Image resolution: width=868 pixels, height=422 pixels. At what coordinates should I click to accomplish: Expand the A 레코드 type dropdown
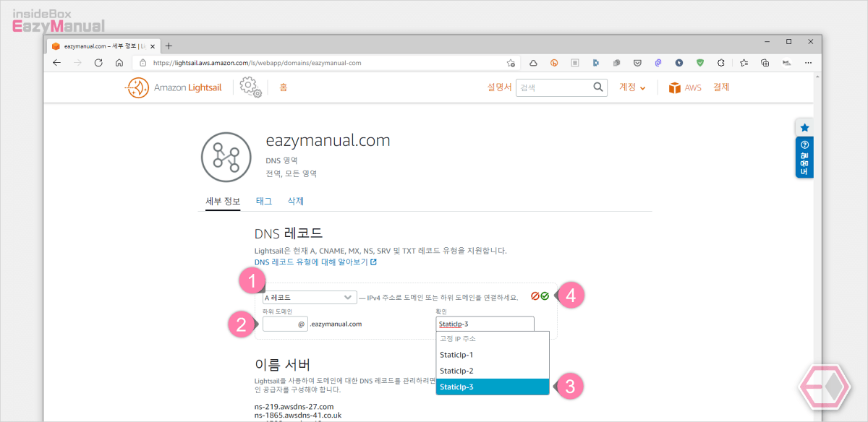(310, 297)
